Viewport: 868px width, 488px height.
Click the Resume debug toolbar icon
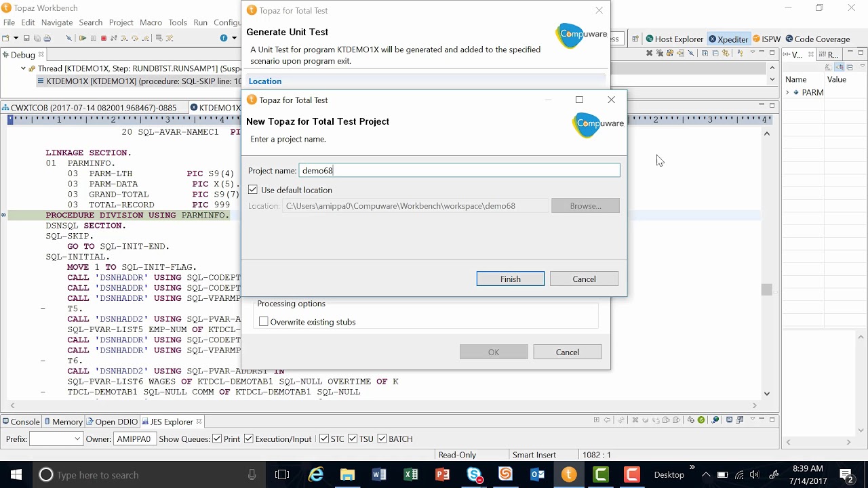[83, 39]
